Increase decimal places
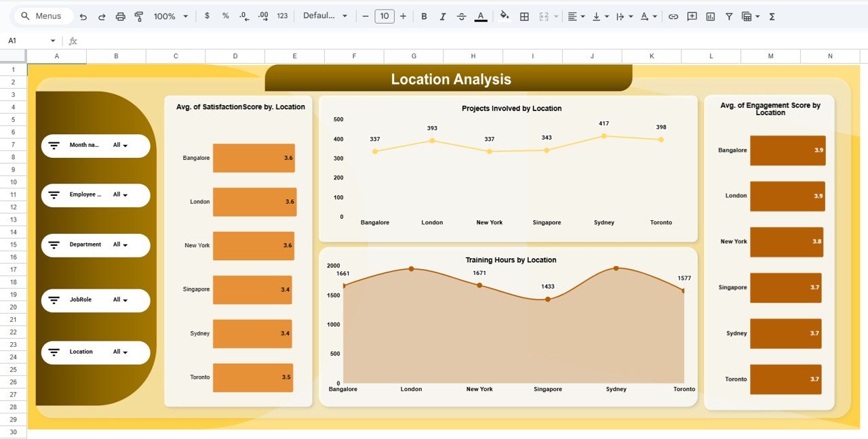This screenshot has width=868, height=439. click(263, 16)
